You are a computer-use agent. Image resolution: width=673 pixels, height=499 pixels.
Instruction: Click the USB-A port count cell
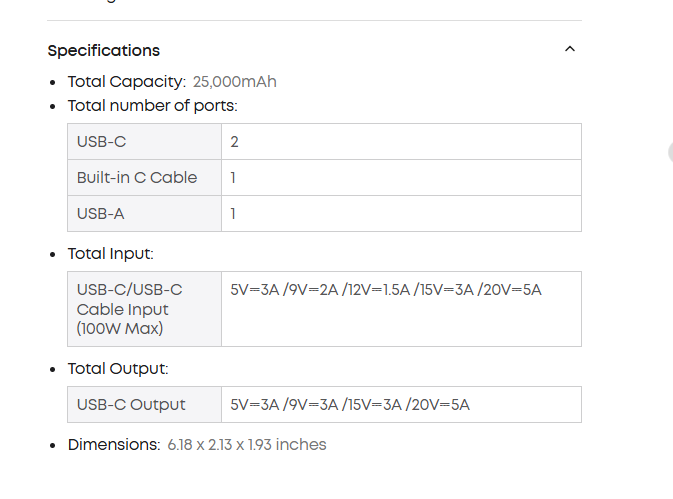click(x=233, y=213)
